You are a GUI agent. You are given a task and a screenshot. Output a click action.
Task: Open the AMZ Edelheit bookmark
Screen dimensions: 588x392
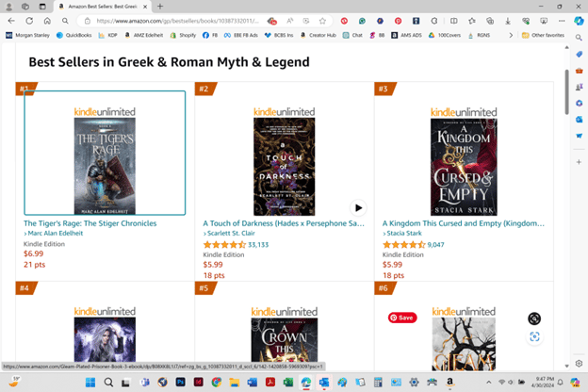coord(144,35)
